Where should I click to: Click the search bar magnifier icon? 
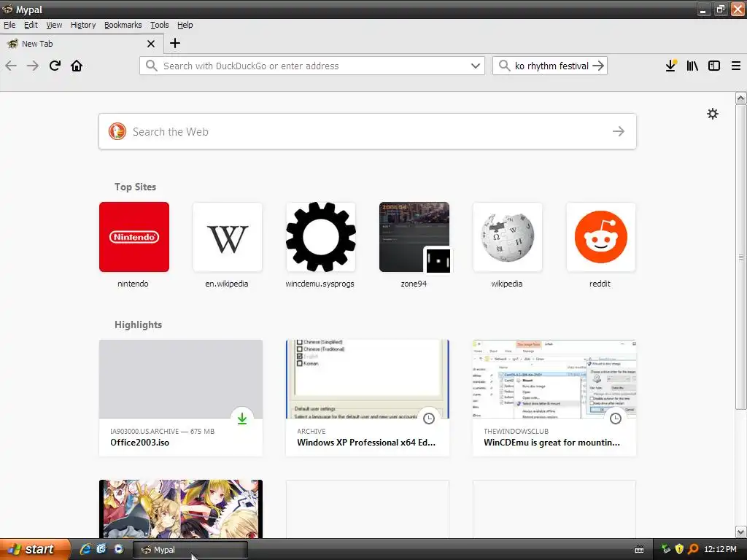(504, 66)
